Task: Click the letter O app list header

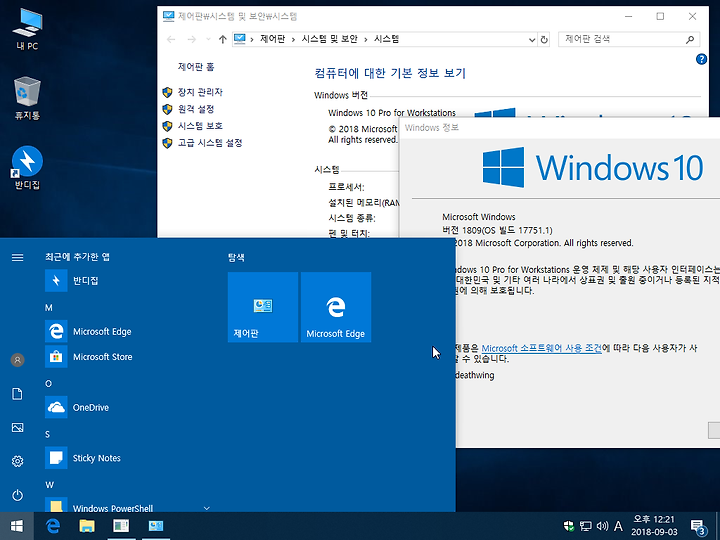Action: pyautogui.click(x=49, y=383)
